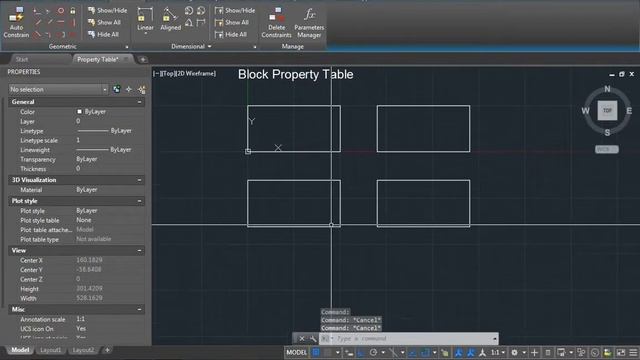640x360 pixels.
Task: Select the Tangent constraint icon
Action: coord(37,35)
